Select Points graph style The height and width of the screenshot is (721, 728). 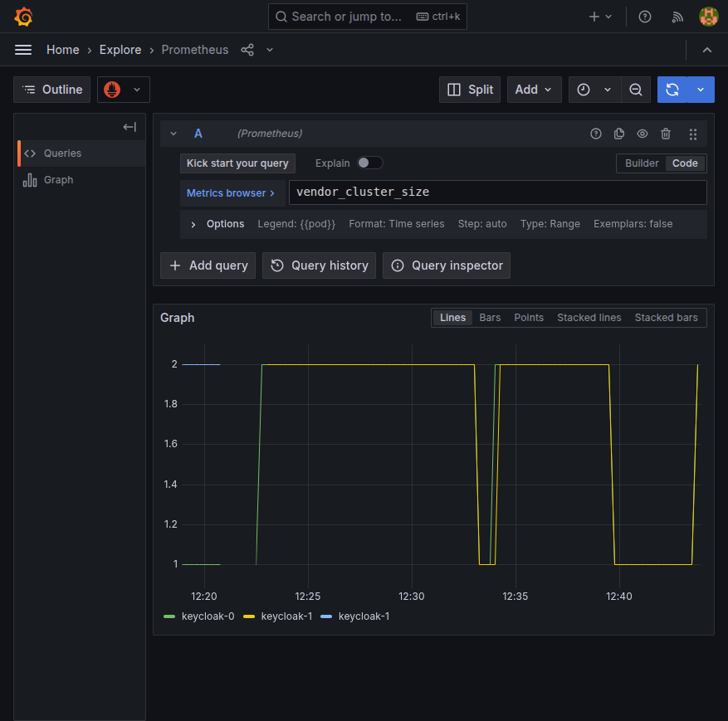pyautogui.click(x=529, y=318)
